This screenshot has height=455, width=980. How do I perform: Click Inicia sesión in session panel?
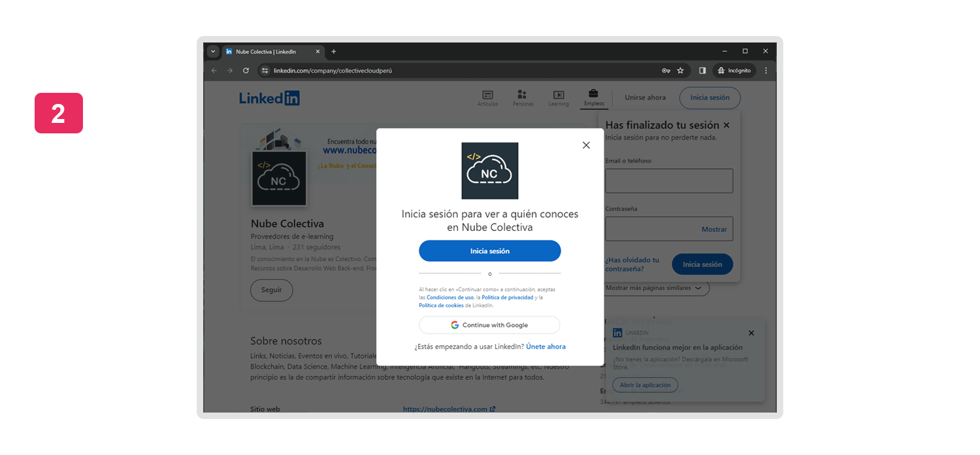[702, 264]
